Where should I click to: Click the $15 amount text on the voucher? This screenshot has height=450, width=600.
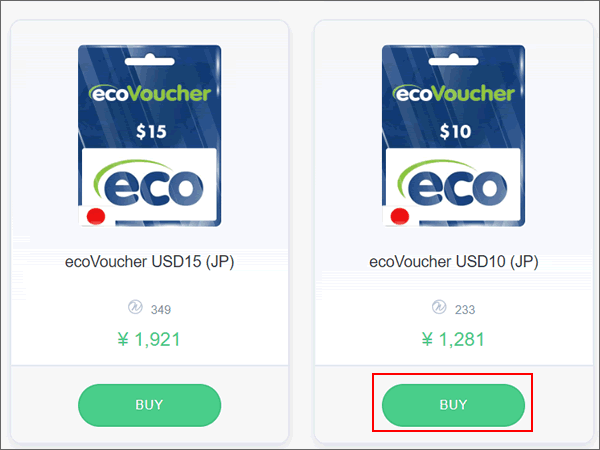pos(151,132)
